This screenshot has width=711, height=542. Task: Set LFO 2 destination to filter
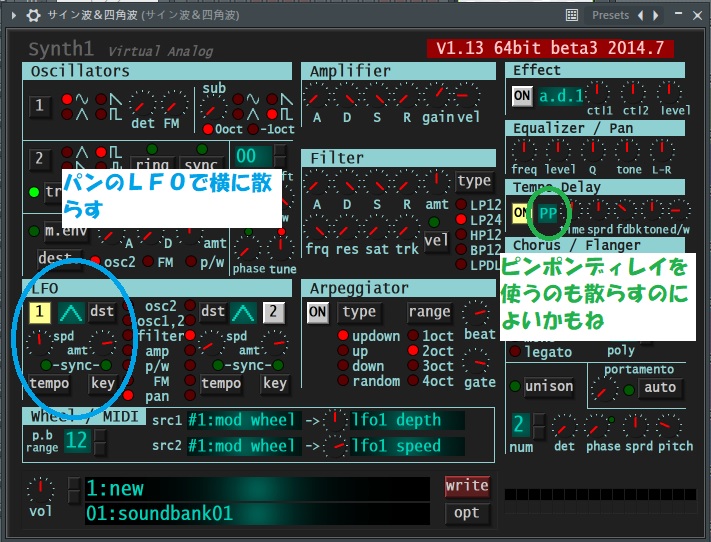(190, 336)
